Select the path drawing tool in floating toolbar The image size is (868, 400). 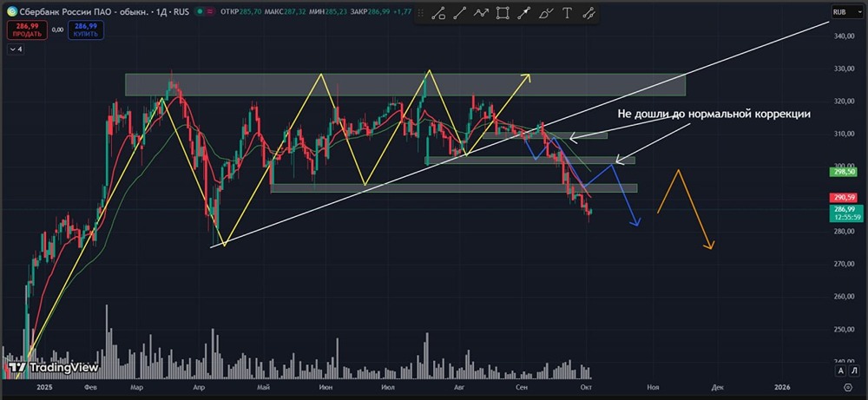pyautogui.click(x=438, y=13)
